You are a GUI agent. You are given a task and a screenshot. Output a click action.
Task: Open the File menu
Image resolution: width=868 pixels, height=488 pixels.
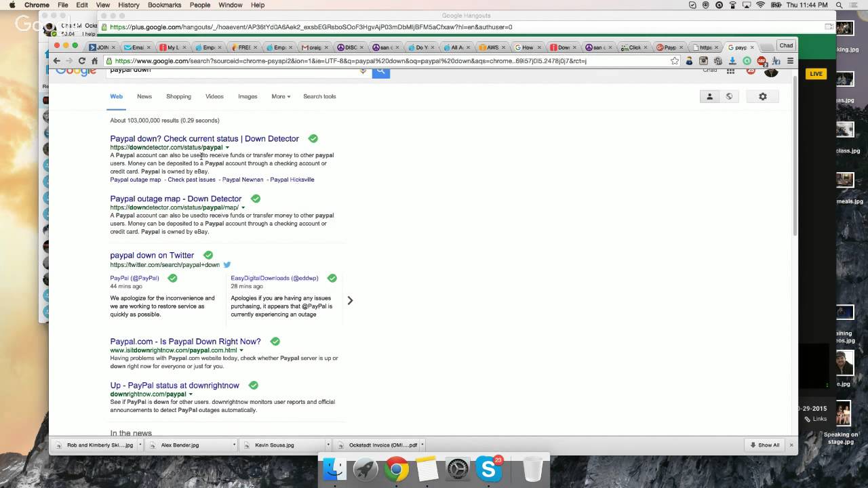coord(62,5)
